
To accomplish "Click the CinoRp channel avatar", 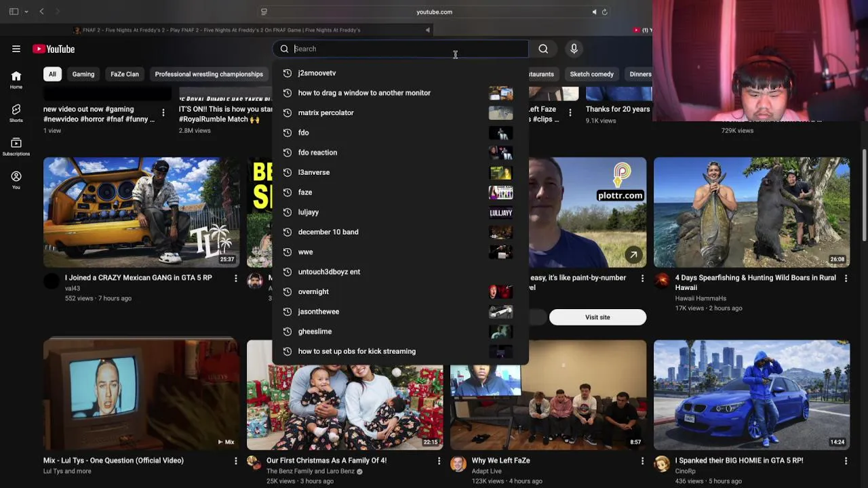I will 662,464.
